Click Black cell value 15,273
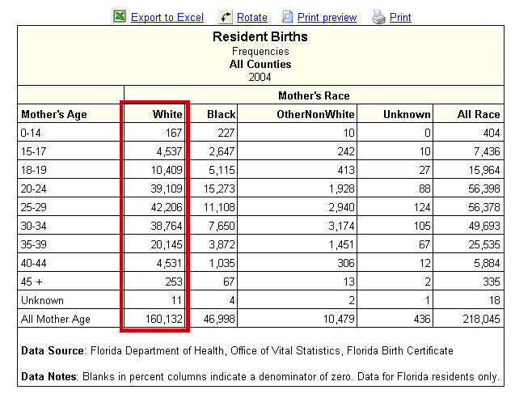Viewport: 532px width, 411px height. tap(219, 189)
